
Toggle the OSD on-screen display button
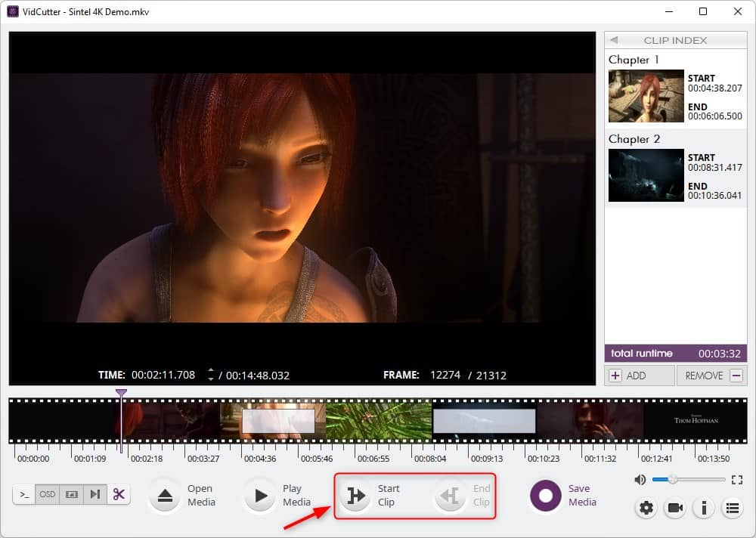(47, 495)
